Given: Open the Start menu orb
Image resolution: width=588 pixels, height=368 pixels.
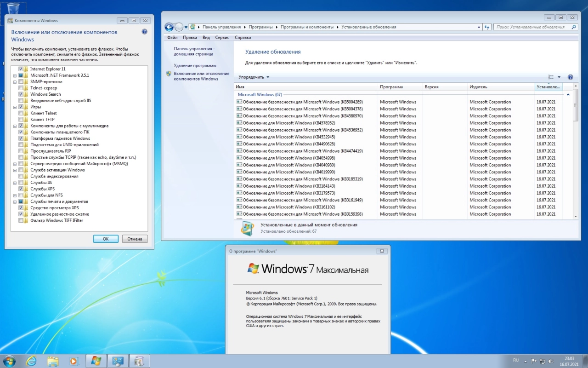Looking at the screenshot, I should pyautogui.click(x=9, y=361).
